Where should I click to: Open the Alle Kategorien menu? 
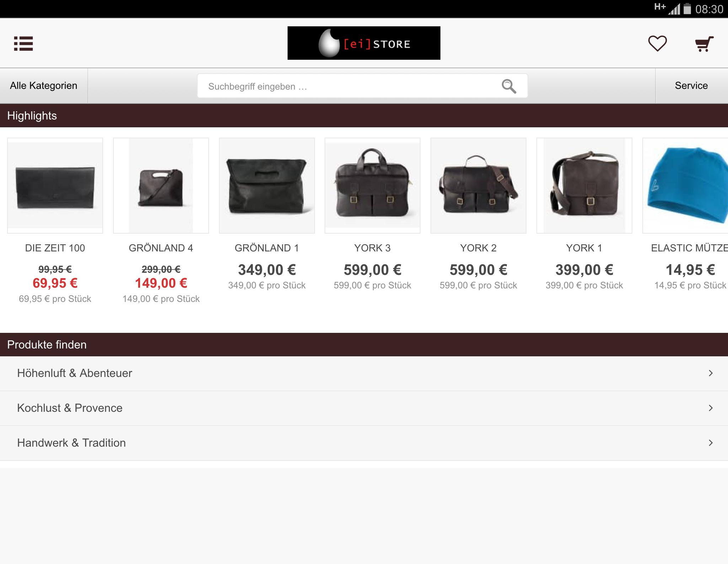click(x=44, y=86)
